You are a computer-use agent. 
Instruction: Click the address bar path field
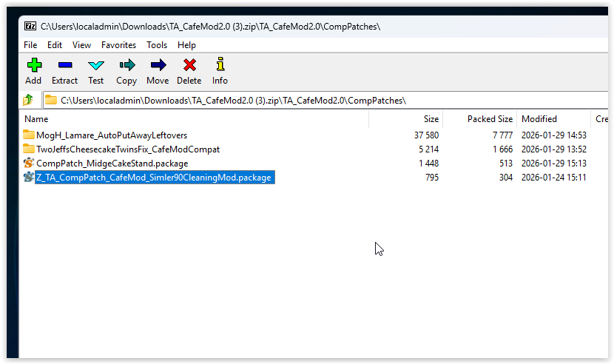325,101
